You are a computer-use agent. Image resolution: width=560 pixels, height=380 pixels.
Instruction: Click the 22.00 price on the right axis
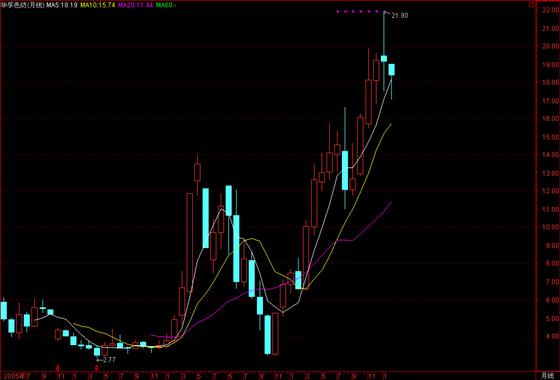click(x=549, y=10)
